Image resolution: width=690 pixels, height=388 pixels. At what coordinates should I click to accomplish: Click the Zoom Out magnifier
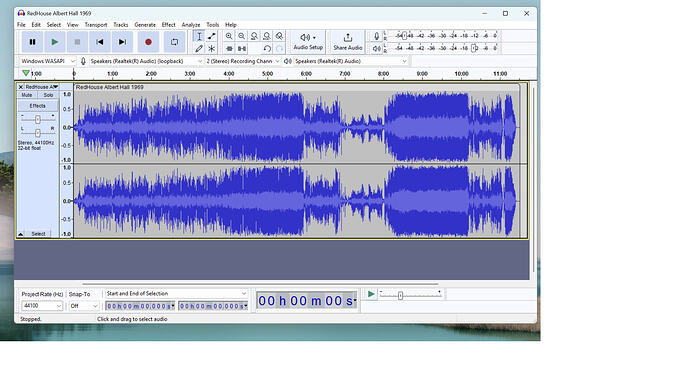click(242, 36)
